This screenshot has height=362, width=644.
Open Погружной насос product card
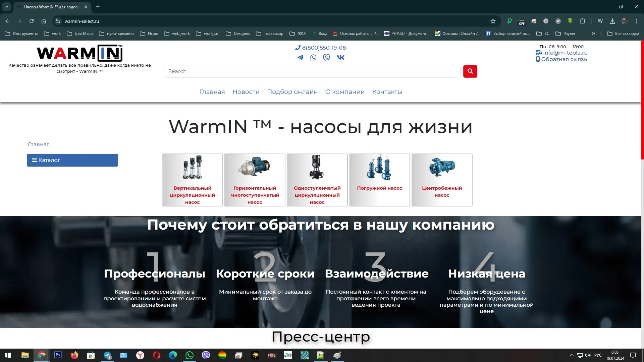pos(379,180)
